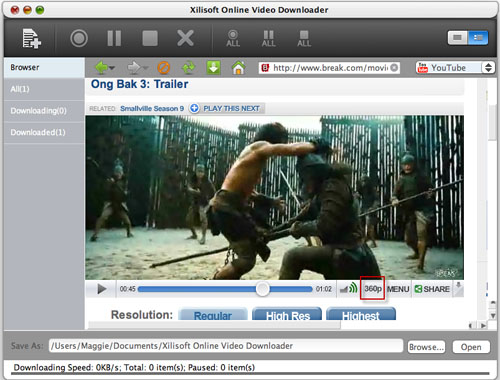Click the Downloading Speed status text
The height and width of the screenshot is (380, 500).
pos(134,367)
